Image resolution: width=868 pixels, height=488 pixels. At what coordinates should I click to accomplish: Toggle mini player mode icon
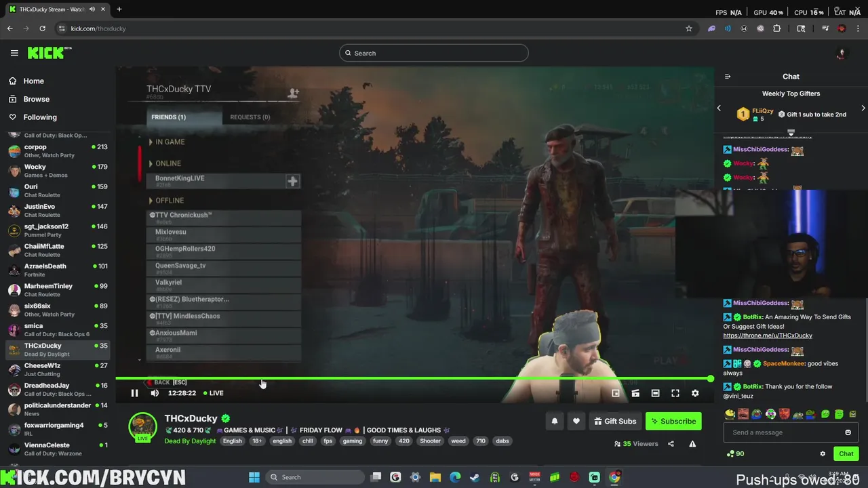pyautogui.click(x=616, y=393)
